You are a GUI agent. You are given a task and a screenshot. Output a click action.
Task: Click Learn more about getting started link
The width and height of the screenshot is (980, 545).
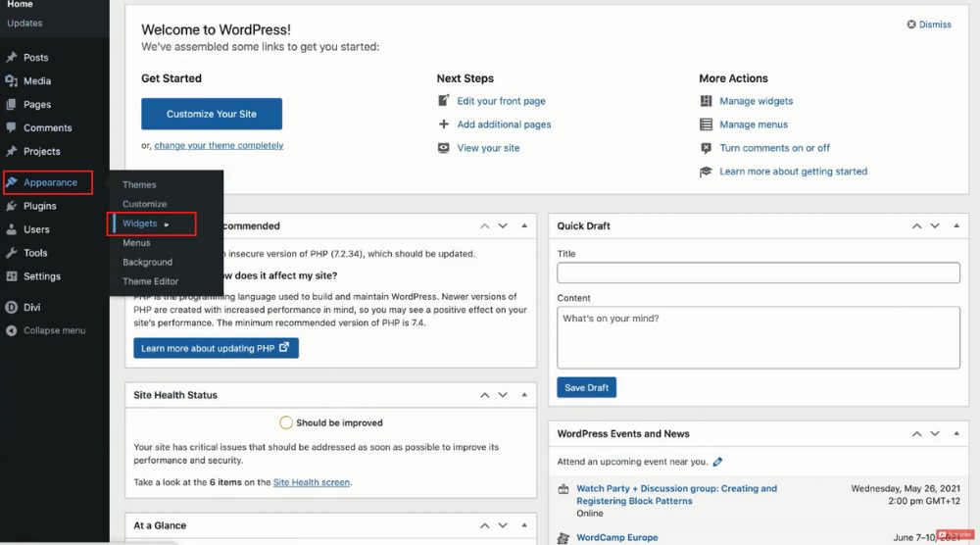tap(793, 172)
